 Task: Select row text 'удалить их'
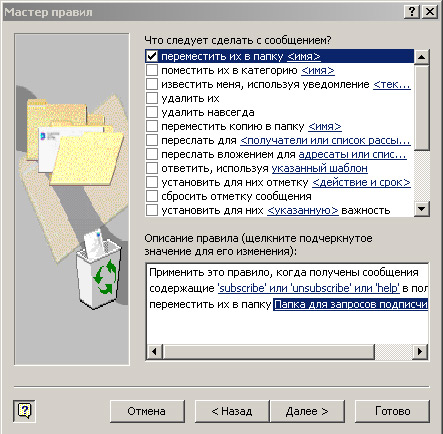(190, 99)
